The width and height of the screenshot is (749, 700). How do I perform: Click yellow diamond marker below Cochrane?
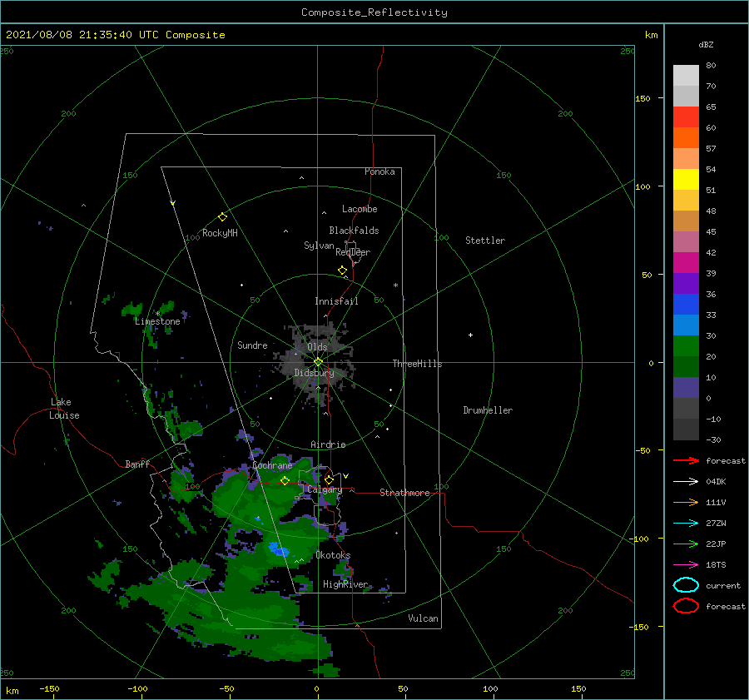point(285,481)
